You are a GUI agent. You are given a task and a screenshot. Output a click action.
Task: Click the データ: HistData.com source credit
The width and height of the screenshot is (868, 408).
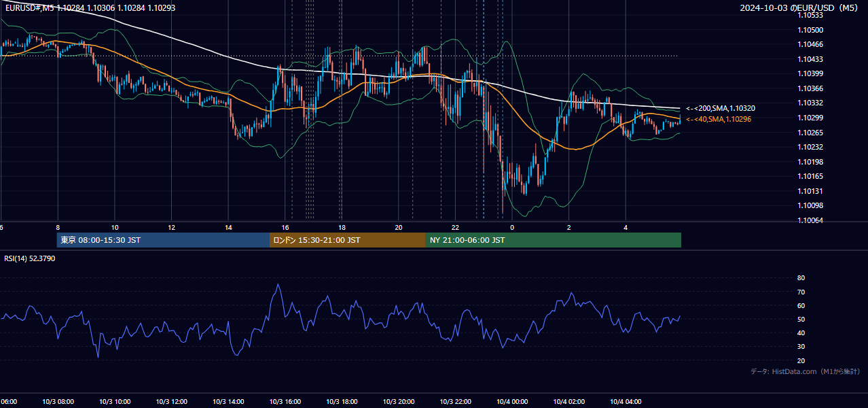pos(806,371)
